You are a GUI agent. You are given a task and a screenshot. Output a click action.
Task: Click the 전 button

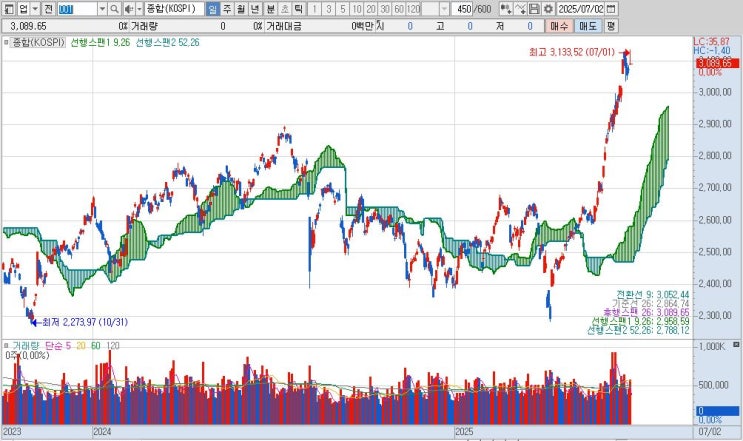coord(49,9)
